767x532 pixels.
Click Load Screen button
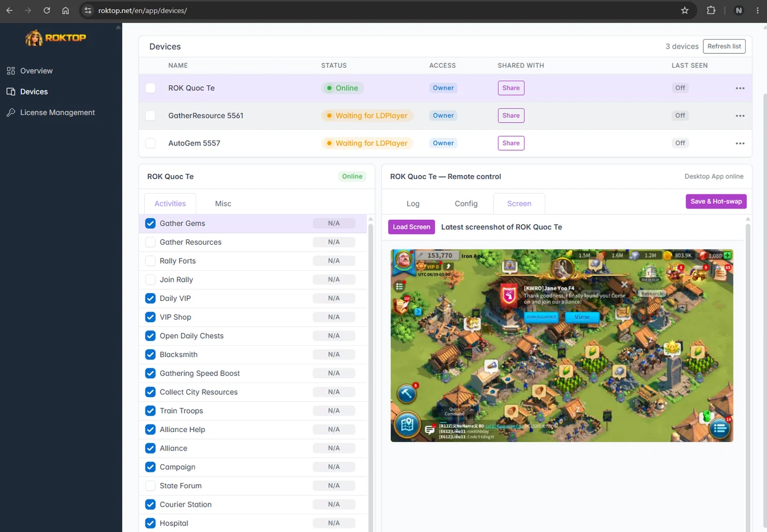click(x=411, y=227)
